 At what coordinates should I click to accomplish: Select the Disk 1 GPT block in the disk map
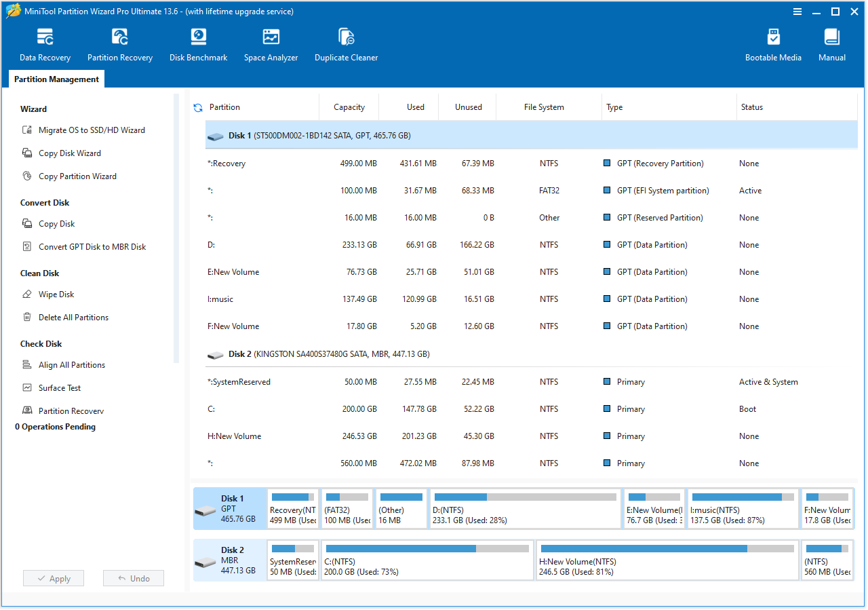[230, 508]
